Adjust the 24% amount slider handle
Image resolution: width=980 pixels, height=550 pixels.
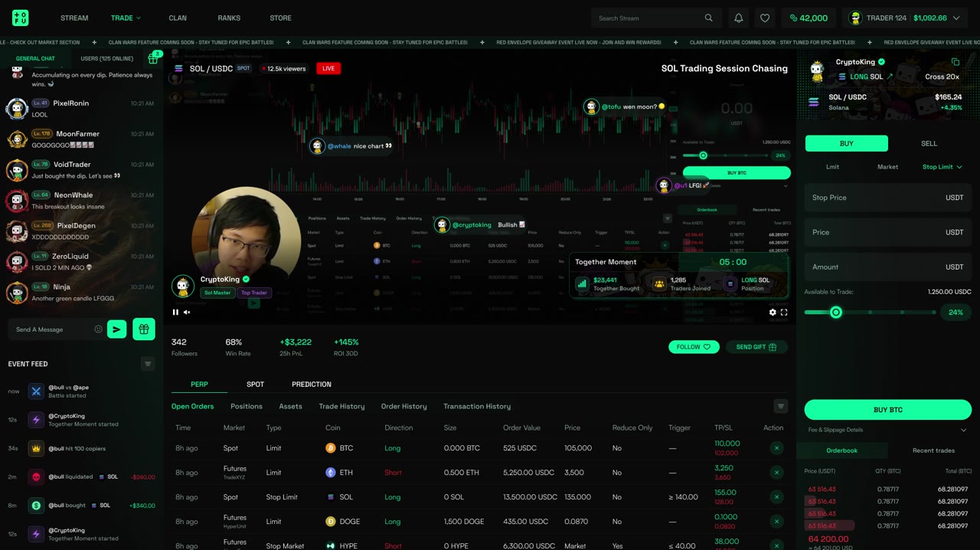point(836,312)
